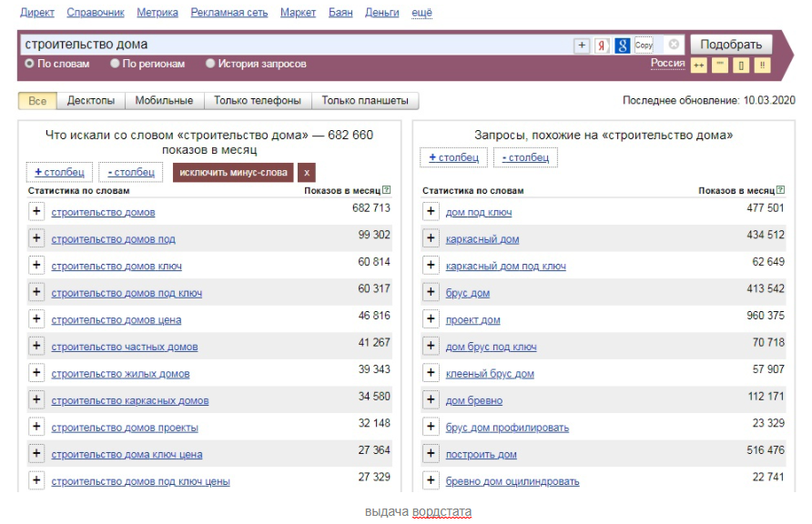Add column with left + столбец

[x=59, y=172]
